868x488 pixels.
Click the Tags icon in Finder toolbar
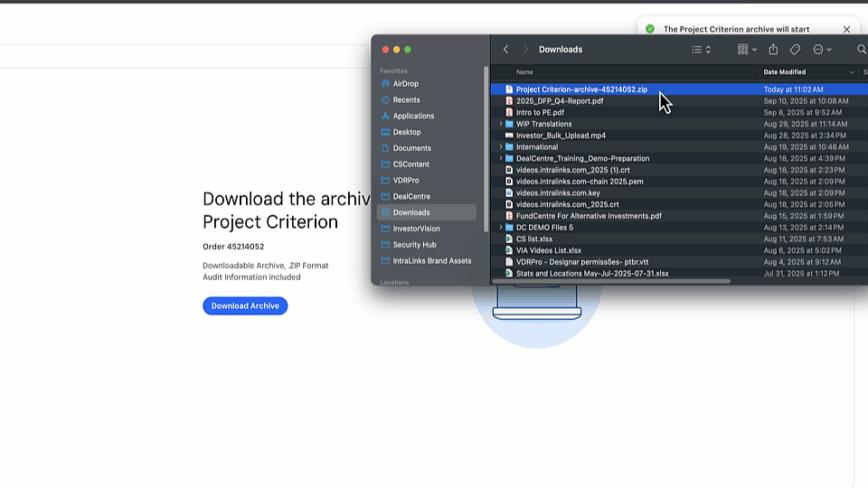pyautogui.click(x=795, y=49)
